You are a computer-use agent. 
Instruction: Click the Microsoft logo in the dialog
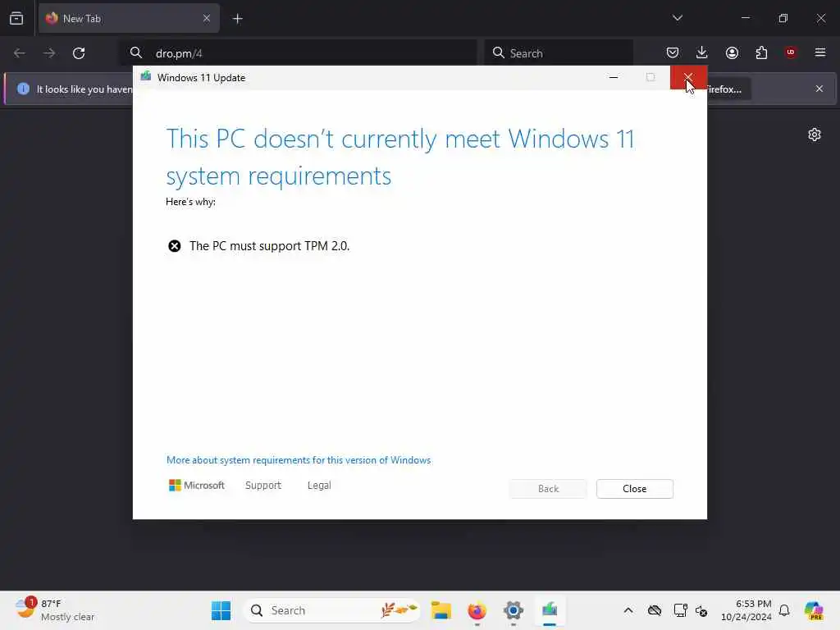tap(197, 486)
